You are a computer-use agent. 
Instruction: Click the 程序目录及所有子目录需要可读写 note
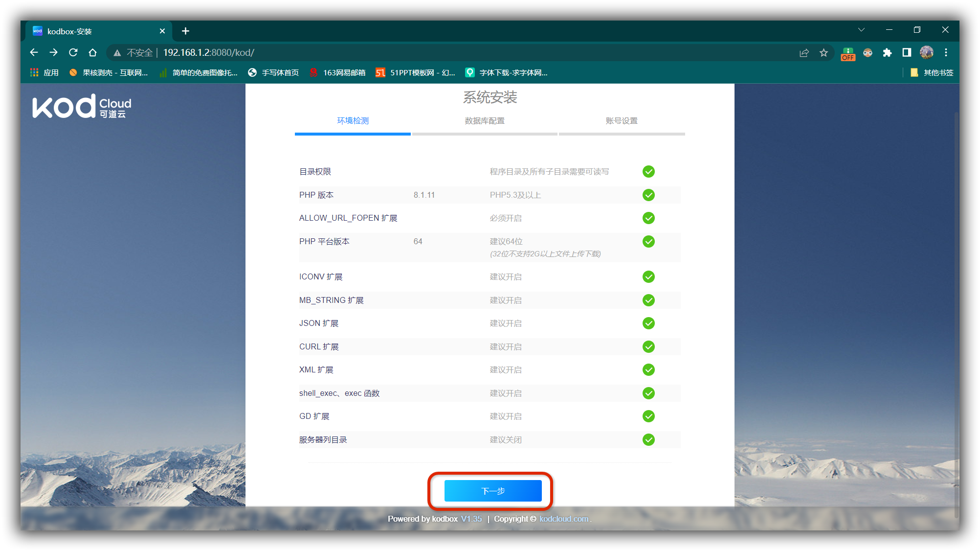pyautogui.click(x=549, y=172)
